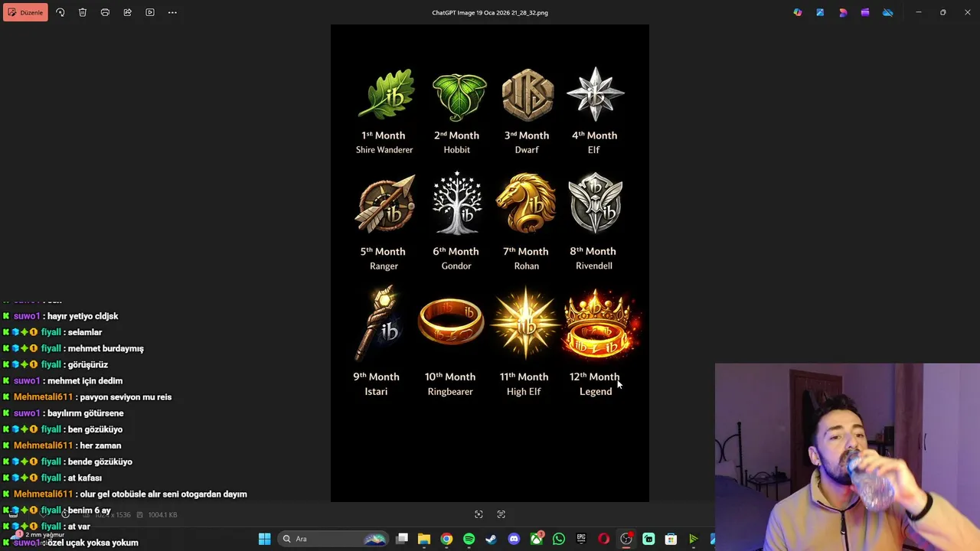Click the 6th Month Gondor tree badge
This screenshot has width=980, height=551.
457,203
